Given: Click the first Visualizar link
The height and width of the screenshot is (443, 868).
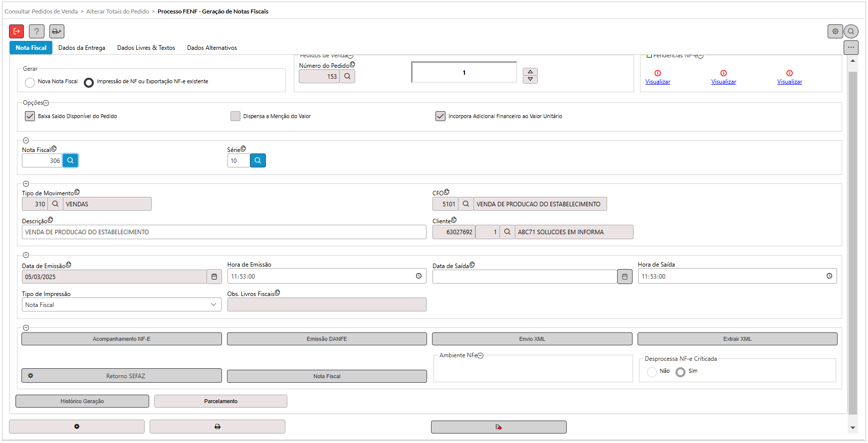Looking at the screenshot, I should click(x=657, y=82).
